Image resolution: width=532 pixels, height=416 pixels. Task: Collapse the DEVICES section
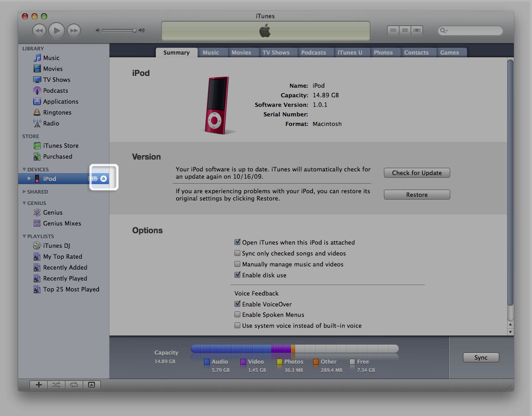24,170
